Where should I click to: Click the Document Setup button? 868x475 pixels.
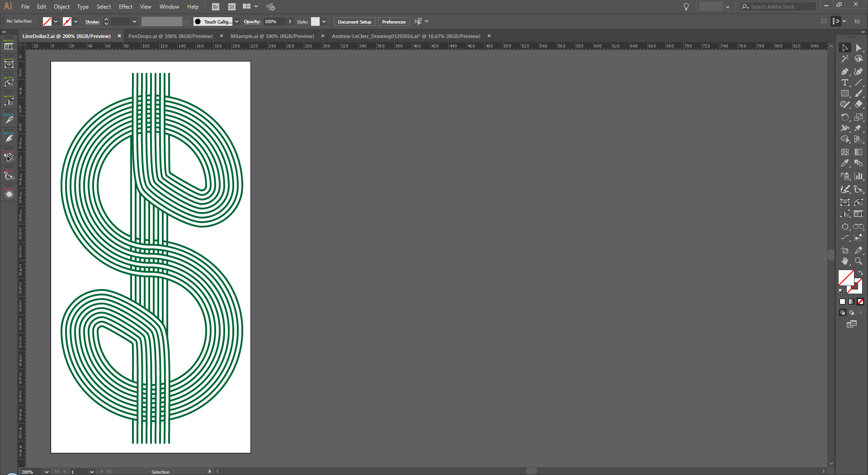354,22
